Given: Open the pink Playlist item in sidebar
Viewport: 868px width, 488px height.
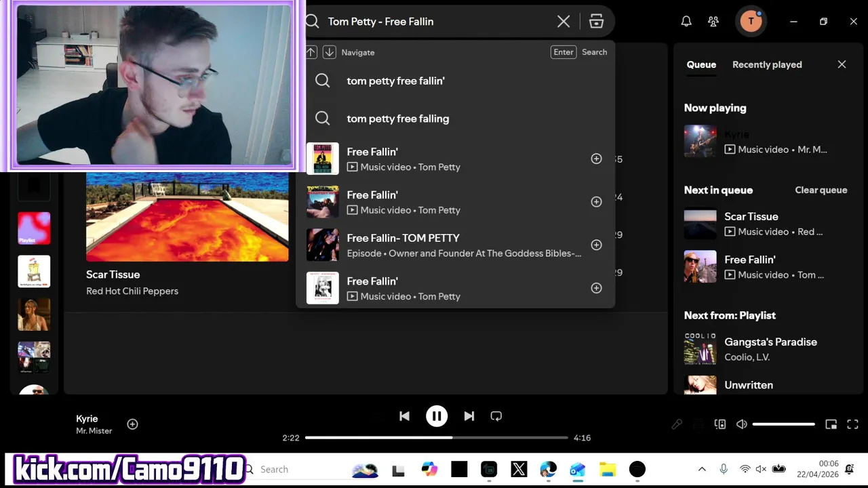Looking at the screenshot, I should (34, 228).
